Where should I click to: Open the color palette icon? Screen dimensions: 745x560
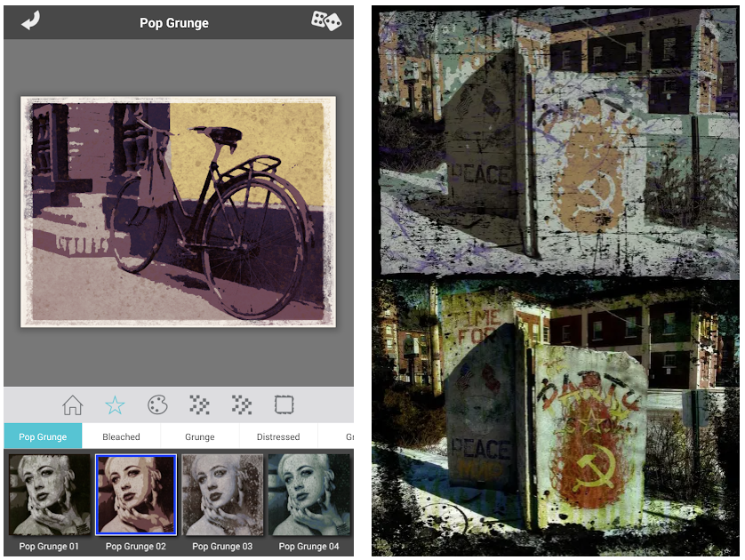coord(157,405)
